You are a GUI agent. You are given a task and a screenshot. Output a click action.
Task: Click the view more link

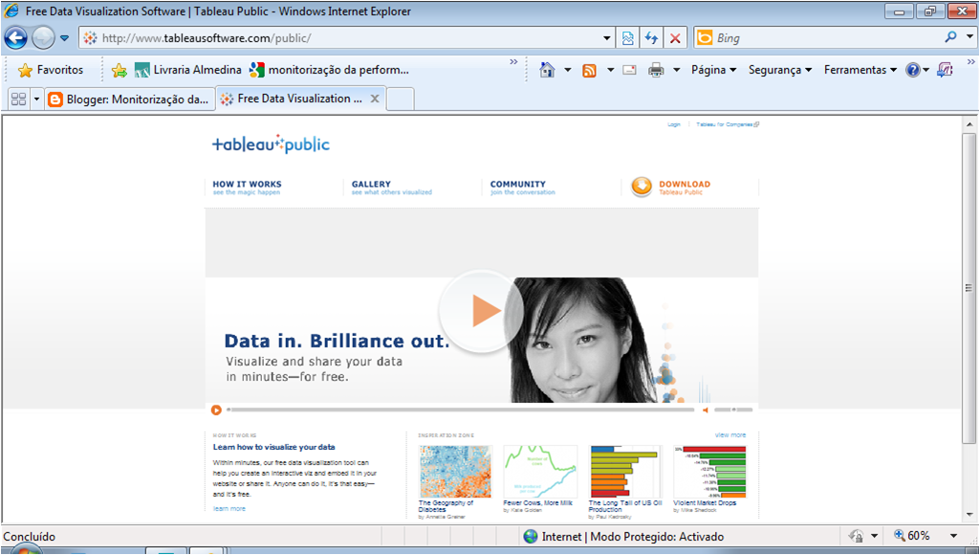click(730, 434)
